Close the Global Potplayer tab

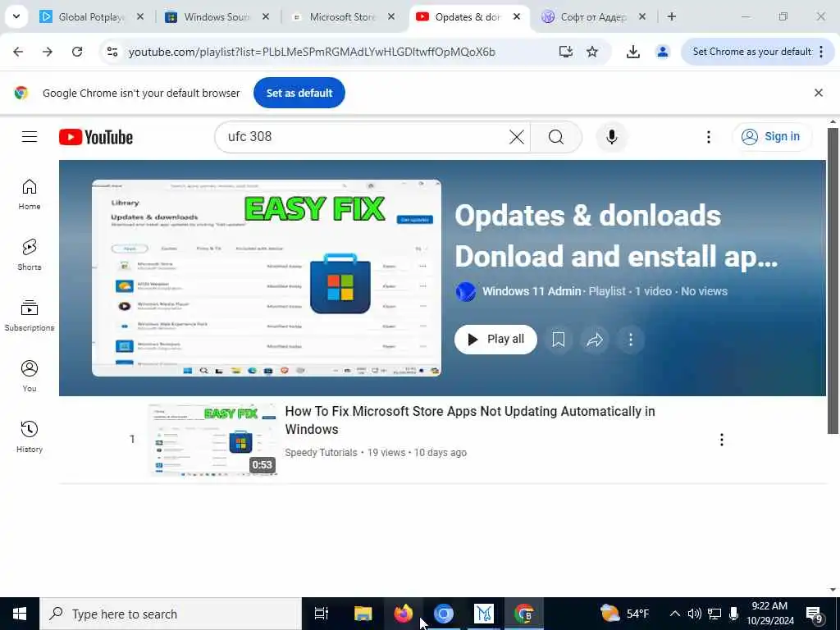point(140,17)
